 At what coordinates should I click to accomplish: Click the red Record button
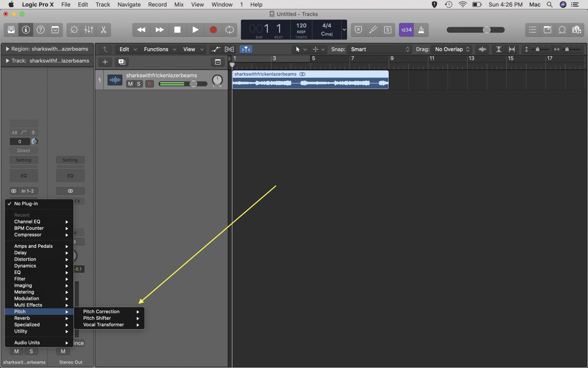[x=213, y=30]
